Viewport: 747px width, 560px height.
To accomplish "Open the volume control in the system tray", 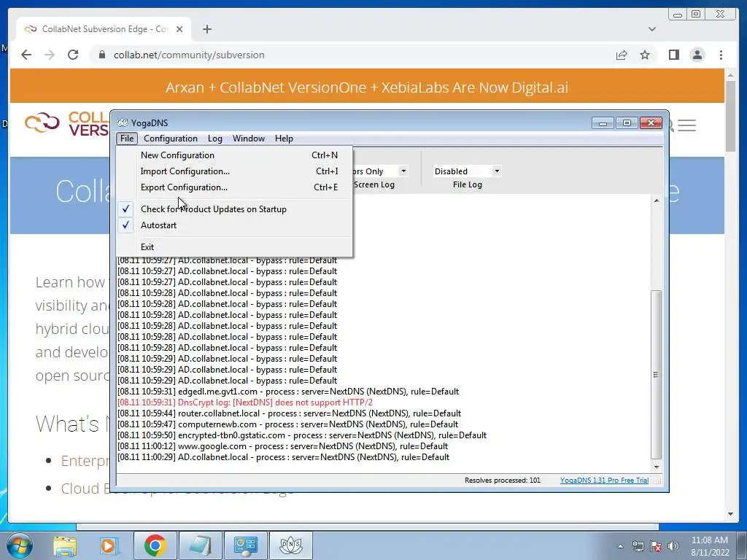I will [673, 546].
